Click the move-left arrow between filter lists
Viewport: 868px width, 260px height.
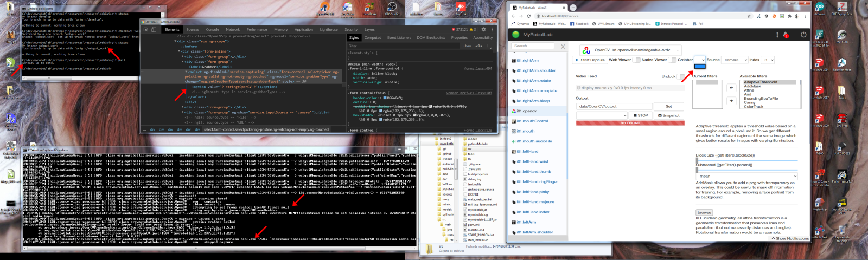(x=731, y=88)
